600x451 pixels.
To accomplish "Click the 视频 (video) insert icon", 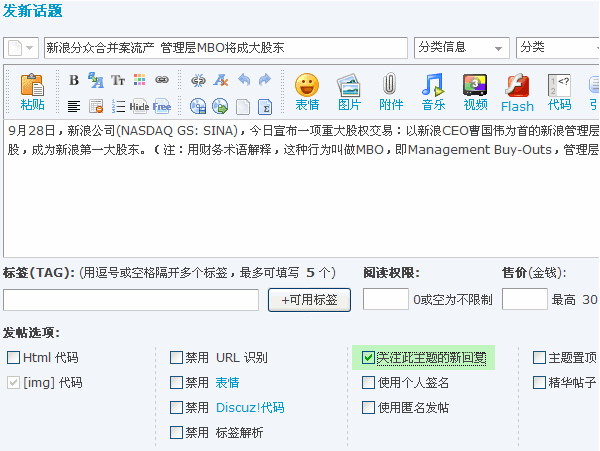I will (x=475, y=90).
